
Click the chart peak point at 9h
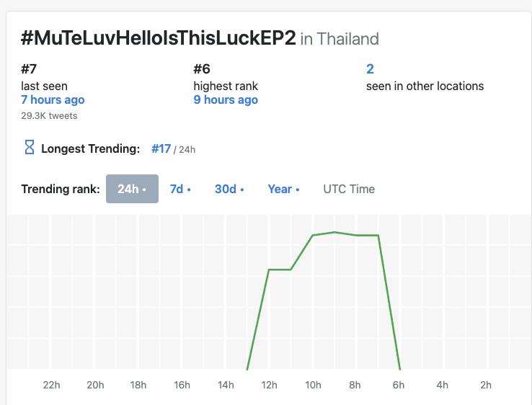click(x=334, y=232)
